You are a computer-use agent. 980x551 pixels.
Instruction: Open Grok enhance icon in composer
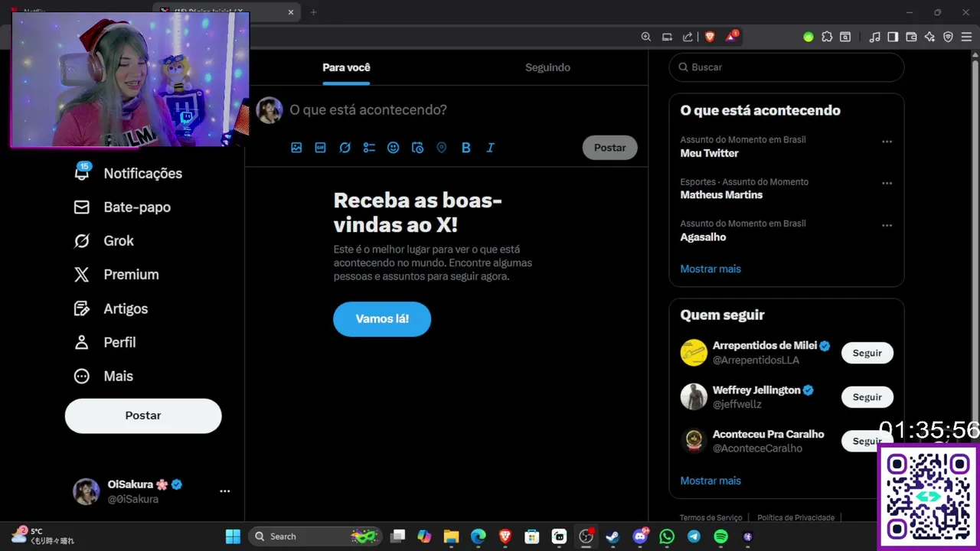coord(345,148)
